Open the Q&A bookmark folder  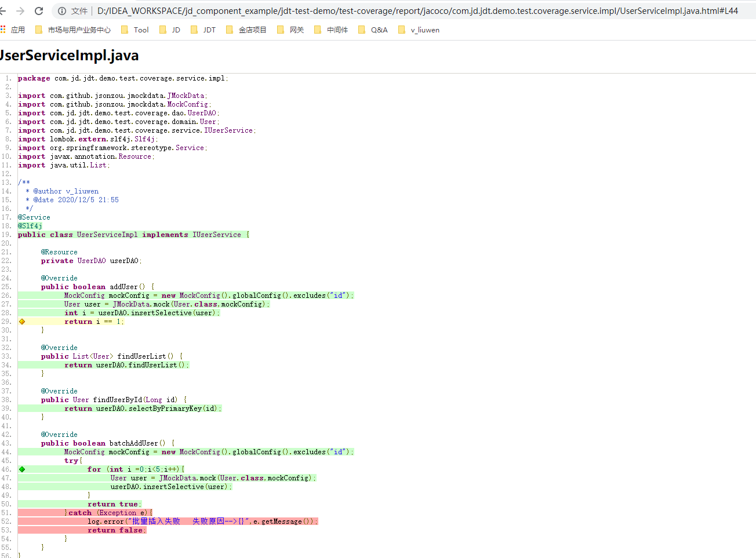pyautogui.click(x=373, y=30)
